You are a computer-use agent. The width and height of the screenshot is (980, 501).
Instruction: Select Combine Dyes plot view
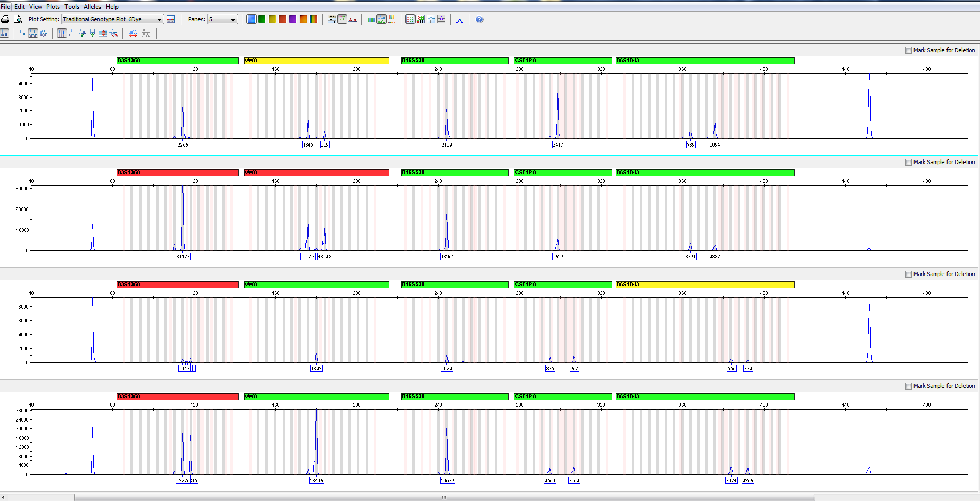[371, 19]
